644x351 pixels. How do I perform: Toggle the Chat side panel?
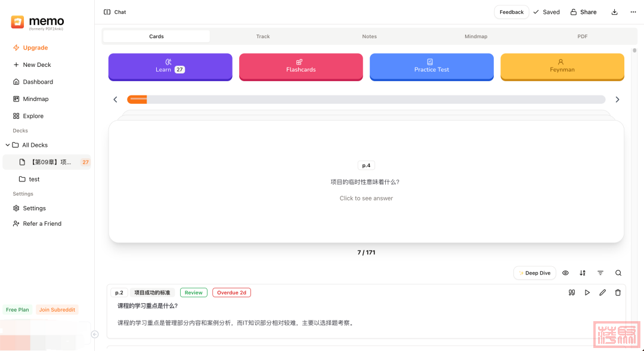click(114, 12)
